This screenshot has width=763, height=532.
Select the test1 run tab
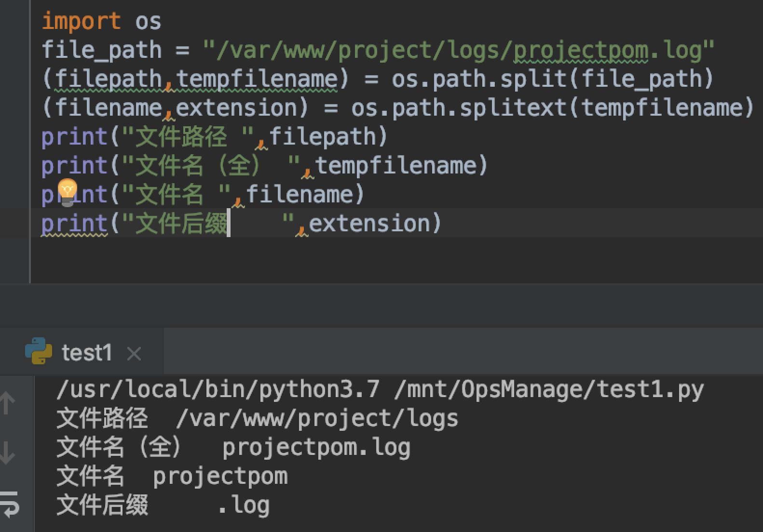(x=87, y=353)
